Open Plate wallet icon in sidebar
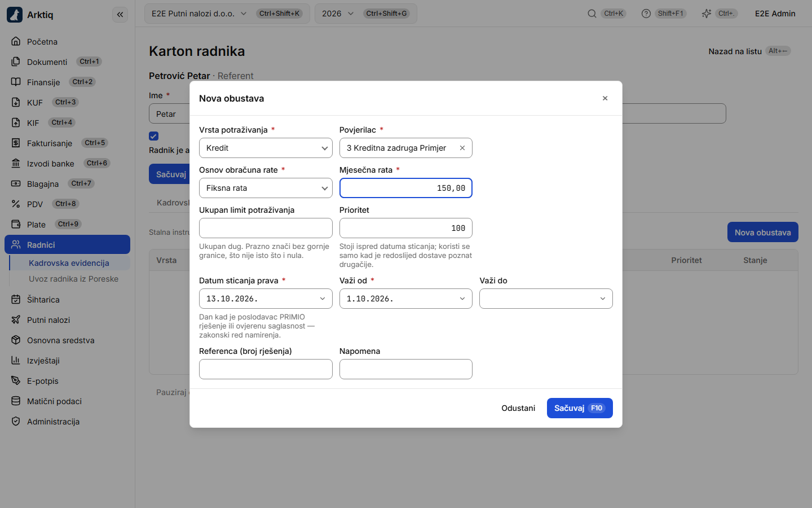Viewport: 812px width, 508px height. (16, 224)
